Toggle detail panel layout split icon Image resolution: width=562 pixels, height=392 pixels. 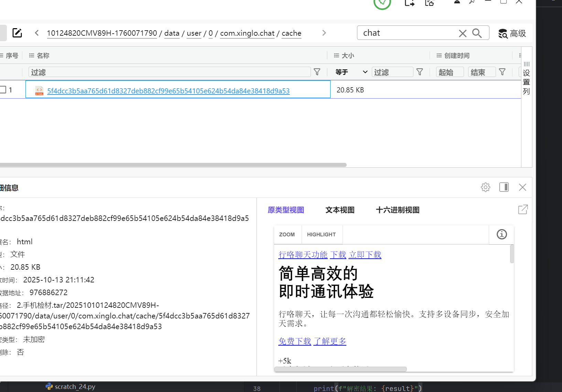[504, 187]
